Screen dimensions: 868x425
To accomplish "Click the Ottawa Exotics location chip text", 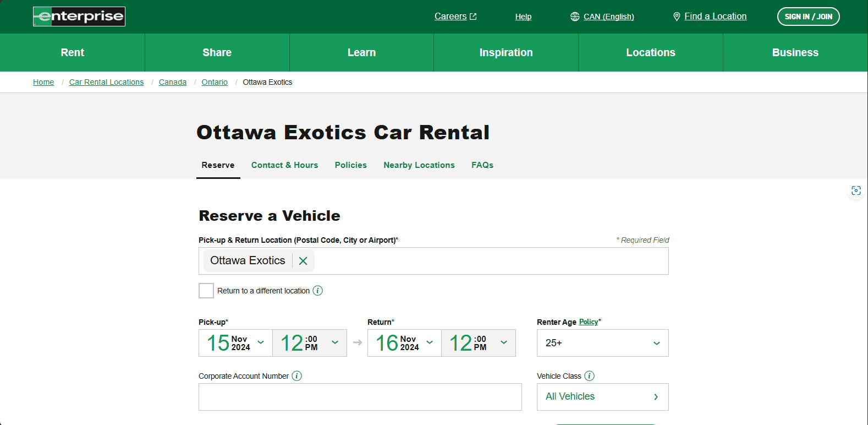I will [248, 261].
